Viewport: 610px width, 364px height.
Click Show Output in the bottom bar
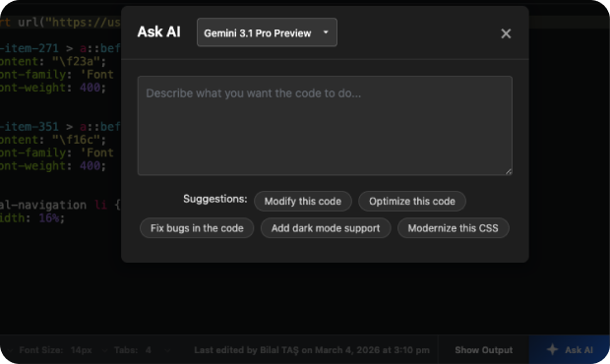[x=483, y=350]
